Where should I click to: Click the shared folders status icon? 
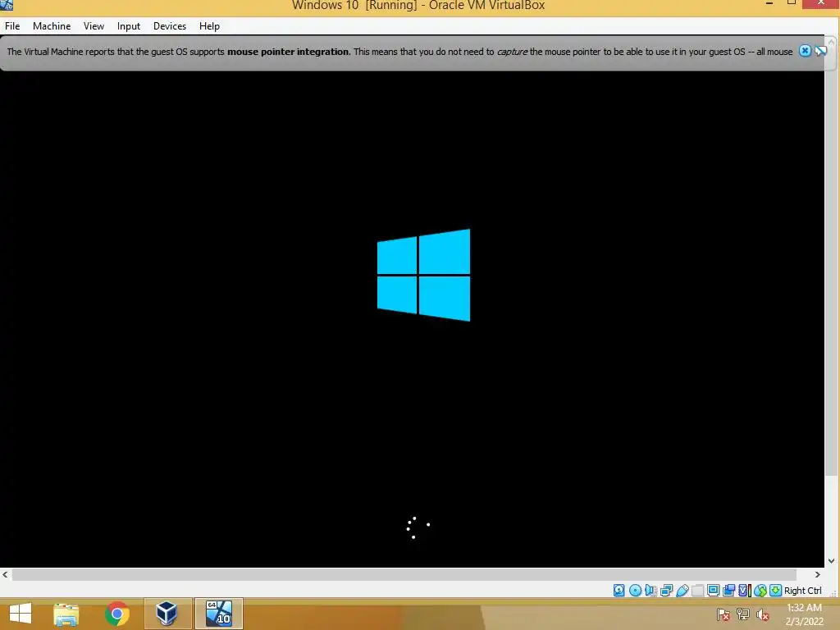697,591
